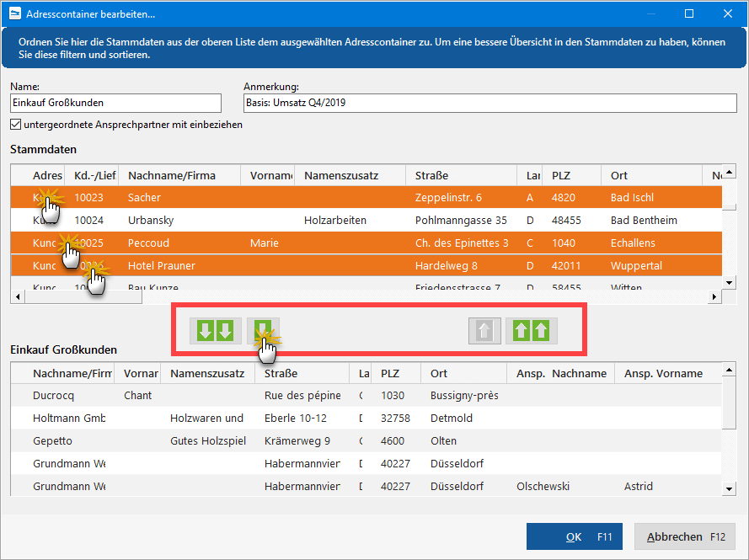Click the Bussigny-près city cell
This screenshot has height=560, width=749.
pyautogui.click(x=464, y=395)
